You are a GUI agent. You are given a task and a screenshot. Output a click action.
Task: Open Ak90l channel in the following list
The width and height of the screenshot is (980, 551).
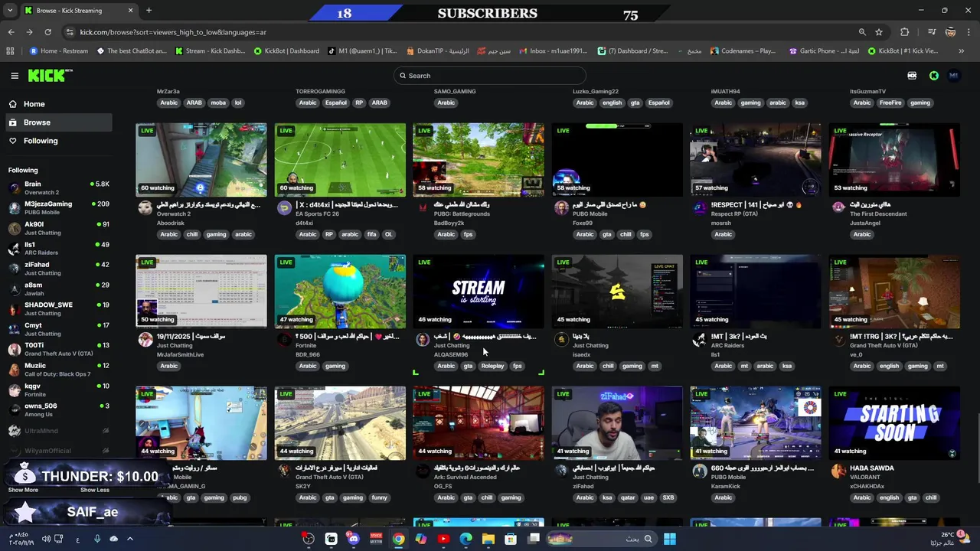[x=58, y=228]
